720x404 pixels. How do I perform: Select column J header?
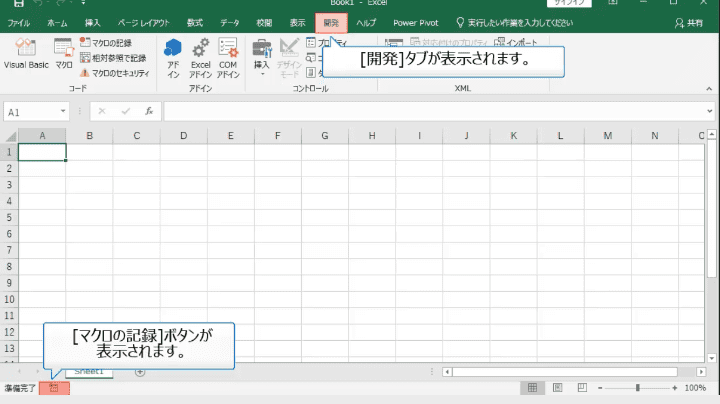click(x=466, y=136)
